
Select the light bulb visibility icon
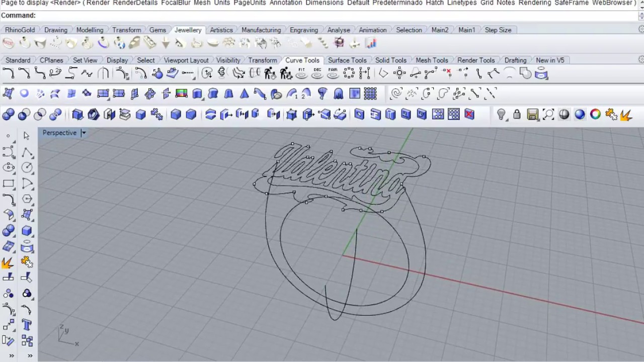click(501, 115)
